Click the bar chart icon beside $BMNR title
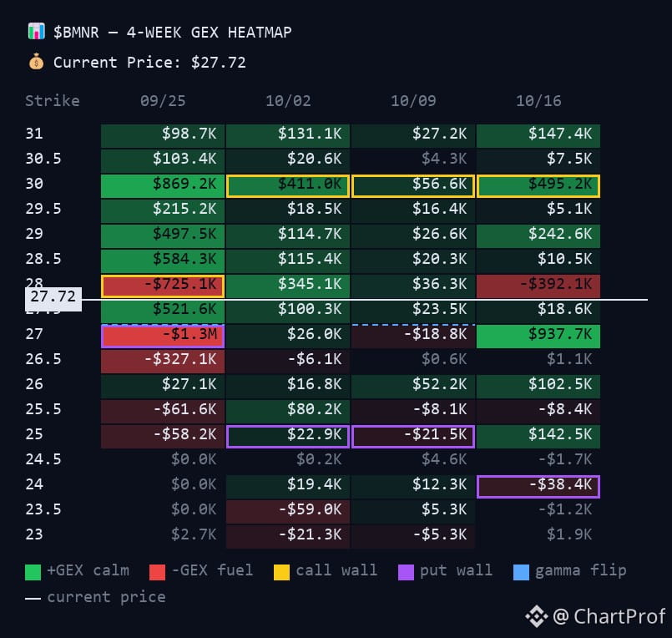672x638 pixels. [x=37, y=32]
